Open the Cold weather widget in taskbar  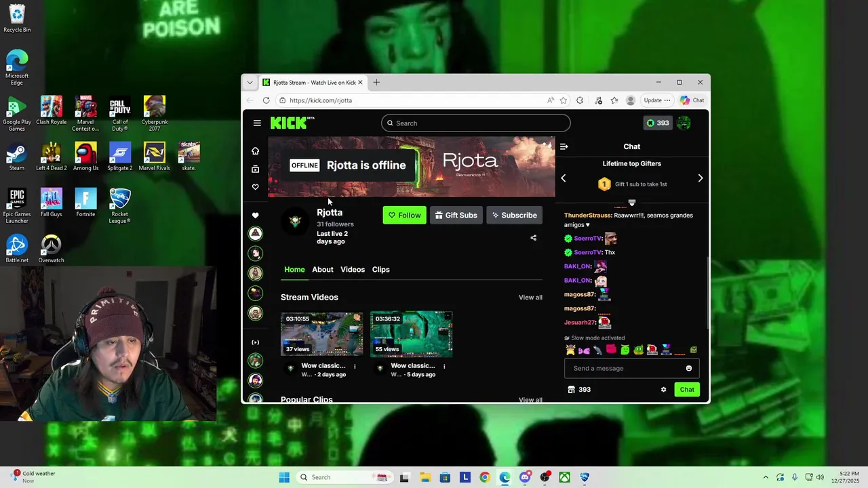[x=34, y=477]
